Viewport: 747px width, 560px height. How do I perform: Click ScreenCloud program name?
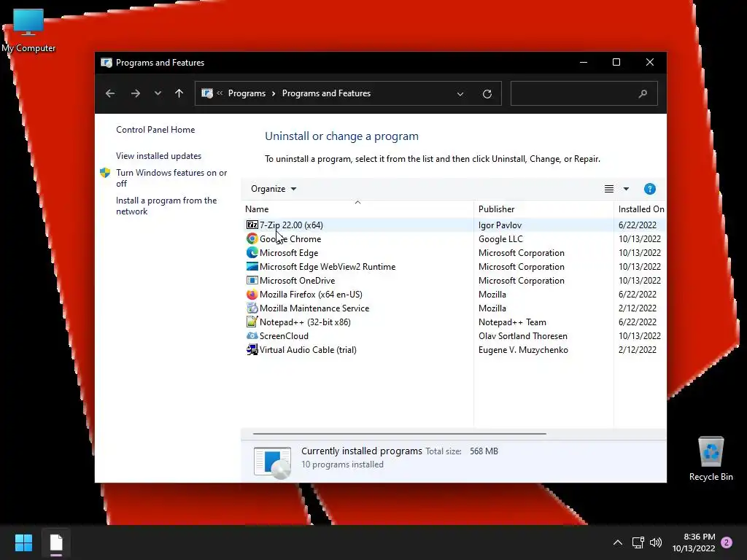pos(284,335)
